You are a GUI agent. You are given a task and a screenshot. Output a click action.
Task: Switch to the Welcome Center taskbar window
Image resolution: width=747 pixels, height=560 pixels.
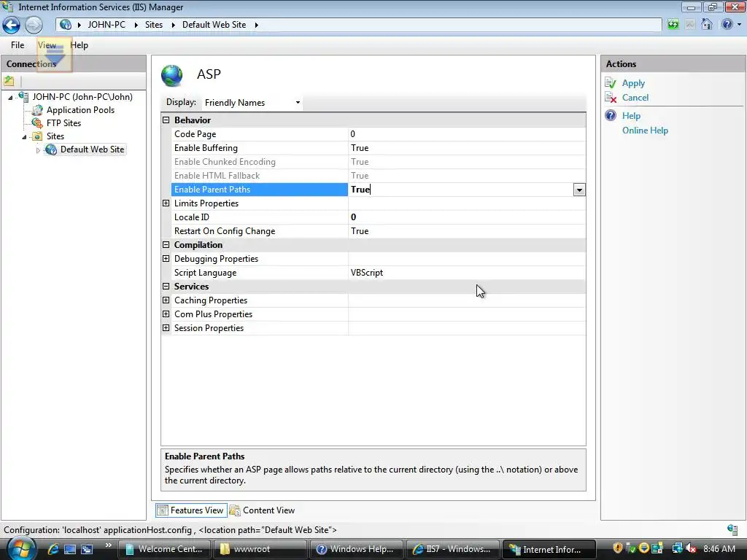(163, 549)
